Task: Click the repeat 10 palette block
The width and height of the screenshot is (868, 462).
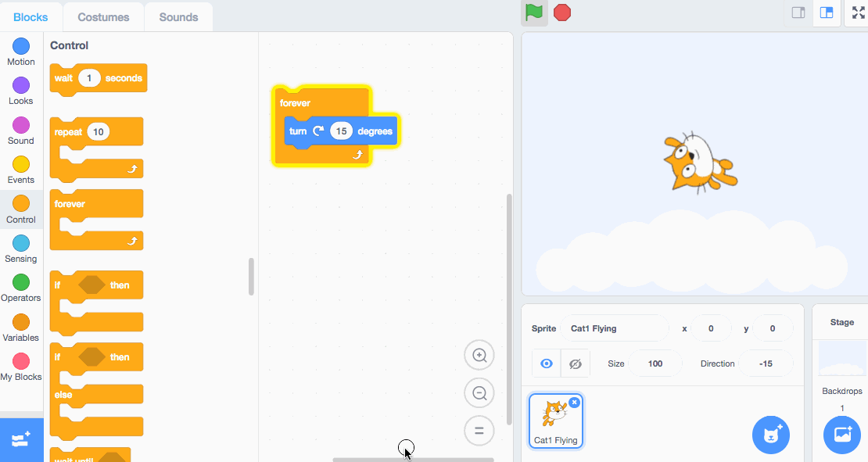Action: tap(96, 149)
